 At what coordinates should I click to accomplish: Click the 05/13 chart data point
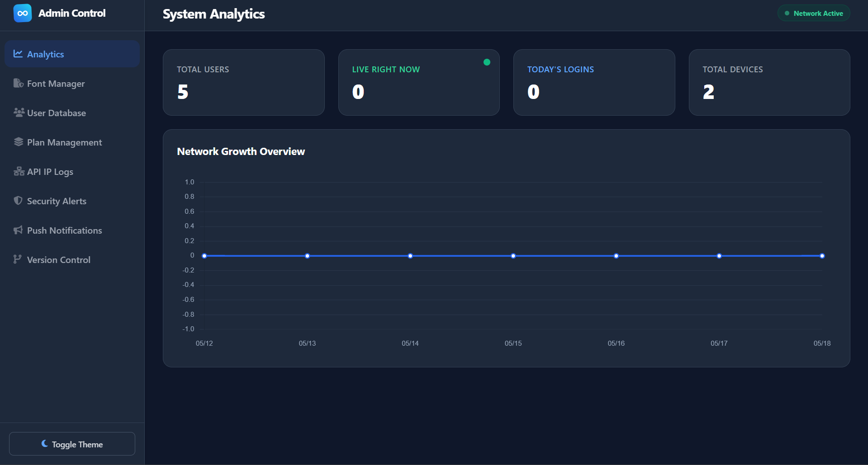click(x=307, y=256)
